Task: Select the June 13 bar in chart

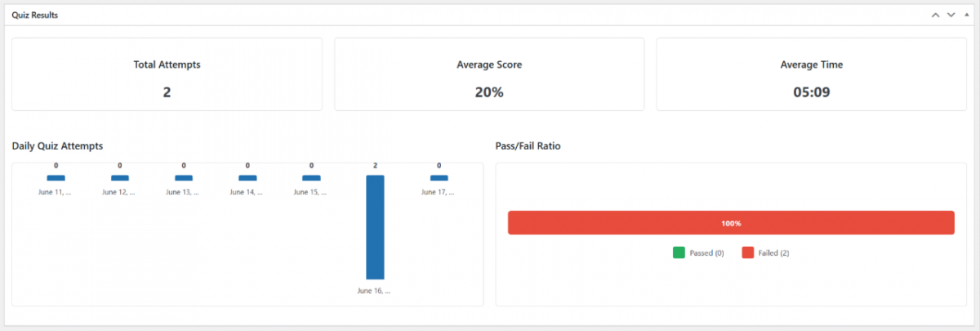Action: 184,178
